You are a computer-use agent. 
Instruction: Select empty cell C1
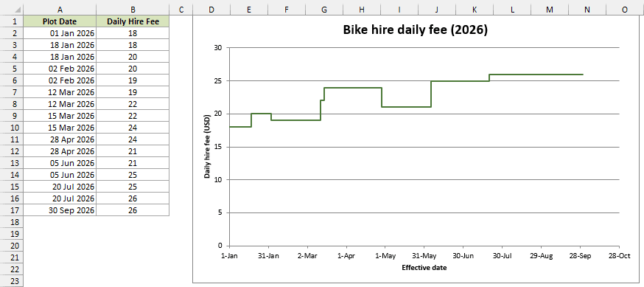click(181, 21)
